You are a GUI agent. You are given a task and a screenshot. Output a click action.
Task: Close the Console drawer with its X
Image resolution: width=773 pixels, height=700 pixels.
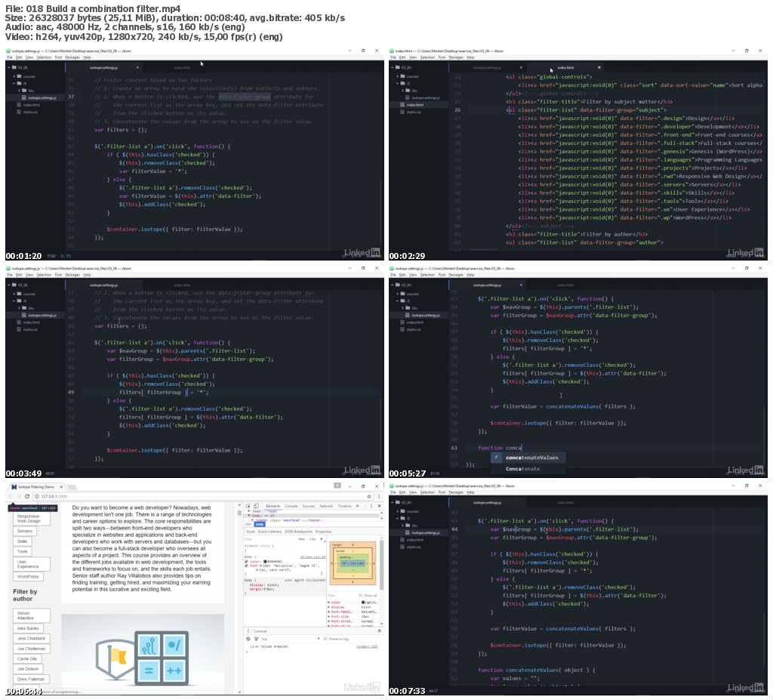tap(379, 631)
